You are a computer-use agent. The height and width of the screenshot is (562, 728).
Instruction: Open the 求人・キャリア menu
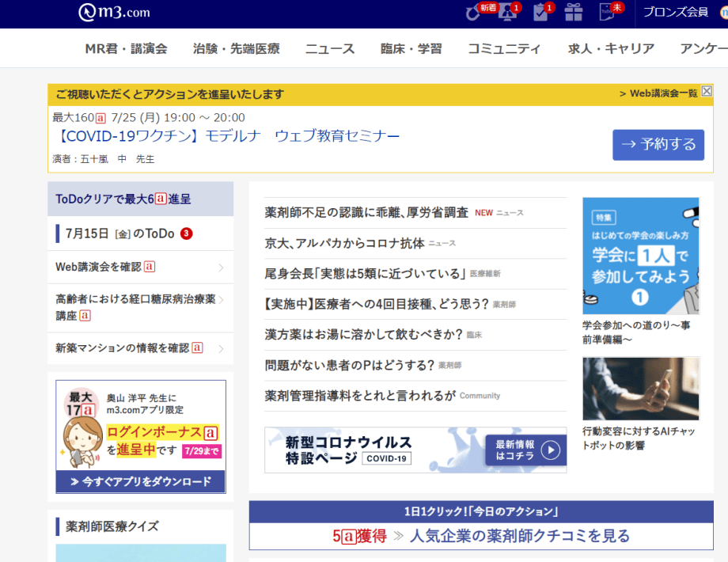(x=611, y=48)
